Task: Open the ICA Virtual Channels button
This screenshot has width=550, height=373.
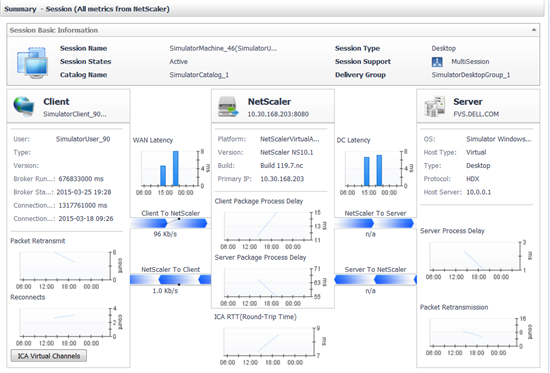Action: (49, 356)
